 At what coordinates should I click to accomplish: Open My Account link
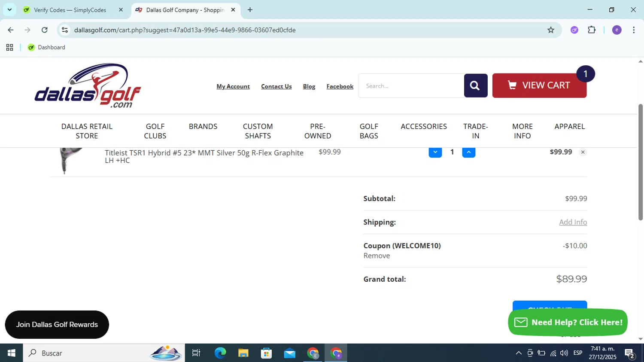(x=233, y=86)
